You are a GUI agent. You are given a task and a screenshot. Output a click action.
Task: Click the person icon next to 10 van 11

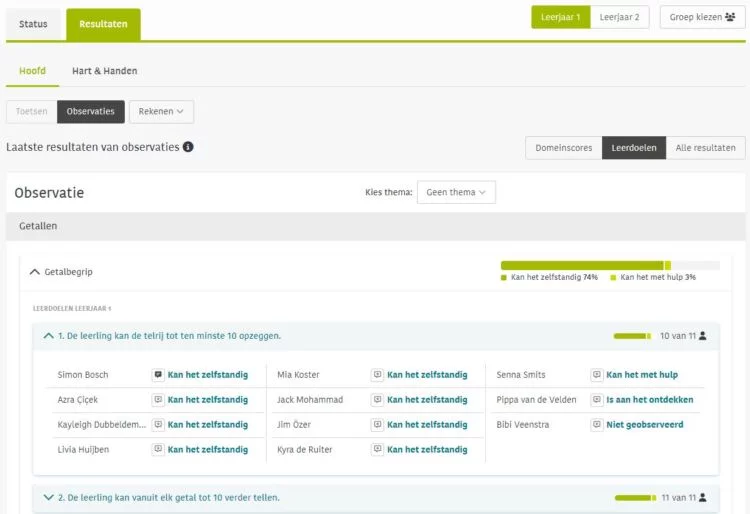click(703, 336)
